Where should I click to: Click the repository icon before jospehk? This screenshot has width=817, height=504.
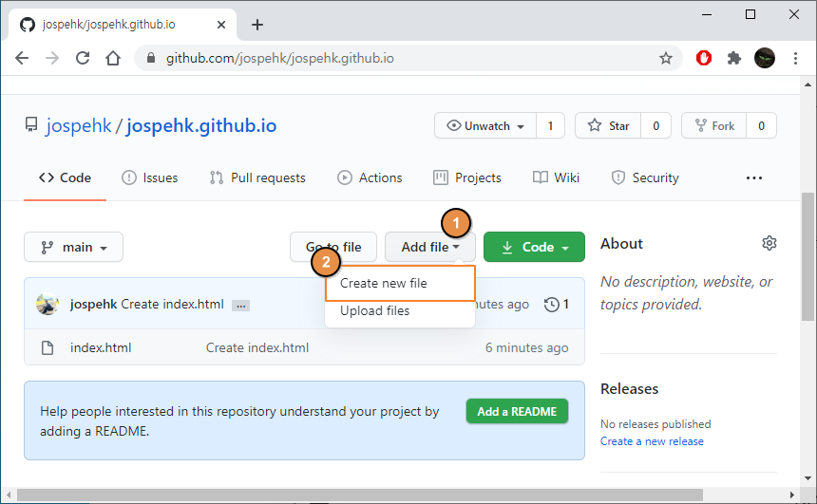click(x=31, y=125)
